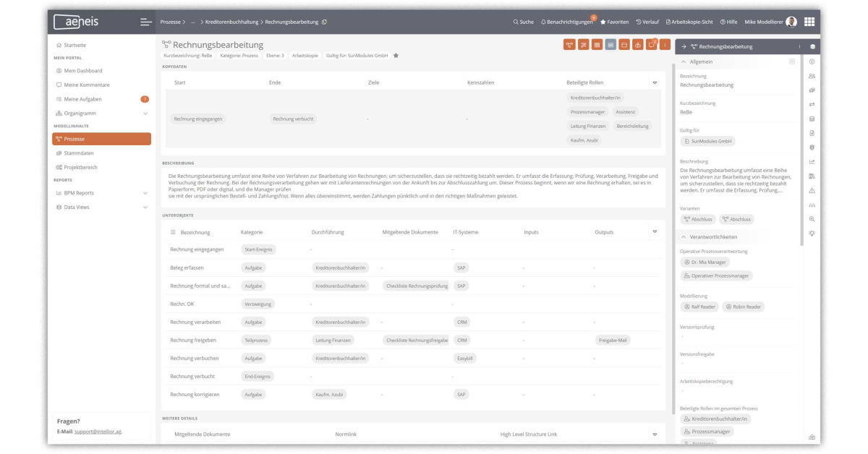The image size is (868, 454).
Task: Click the copy icon after the breadcrumb
Action: [324, 22]
